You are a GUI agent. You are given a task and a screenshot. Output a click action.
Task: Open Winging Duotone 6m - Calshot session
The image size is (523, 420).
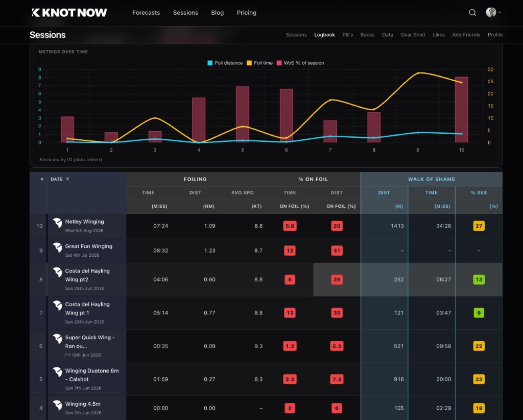pyautogui.click(x=92, y=375)
